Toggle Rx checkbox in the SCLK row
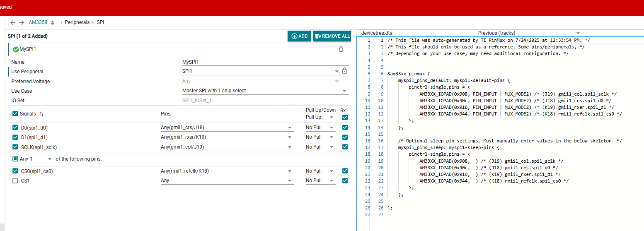Viewport: 644px width, 231px height. coord(345,147)
